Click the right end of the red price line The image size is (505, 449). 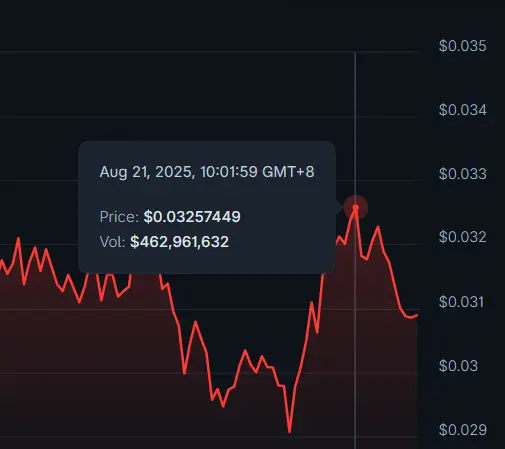click(416, 315)
